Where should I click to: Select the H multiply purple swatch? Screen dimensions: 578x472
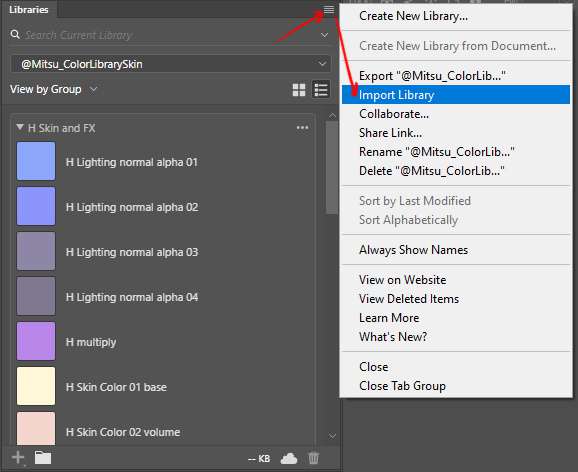click(36, 341)
